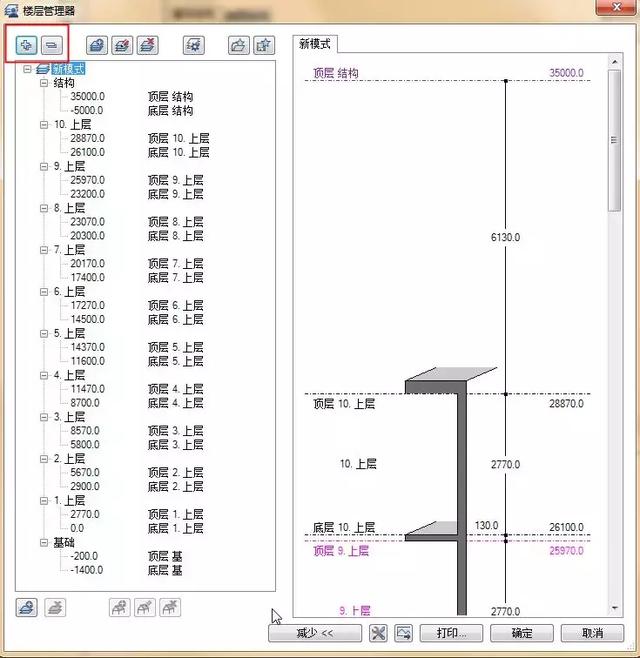The image size is (640, 658).
Task: Collapse the 结构 tree node
Action: tap(44, 83)
